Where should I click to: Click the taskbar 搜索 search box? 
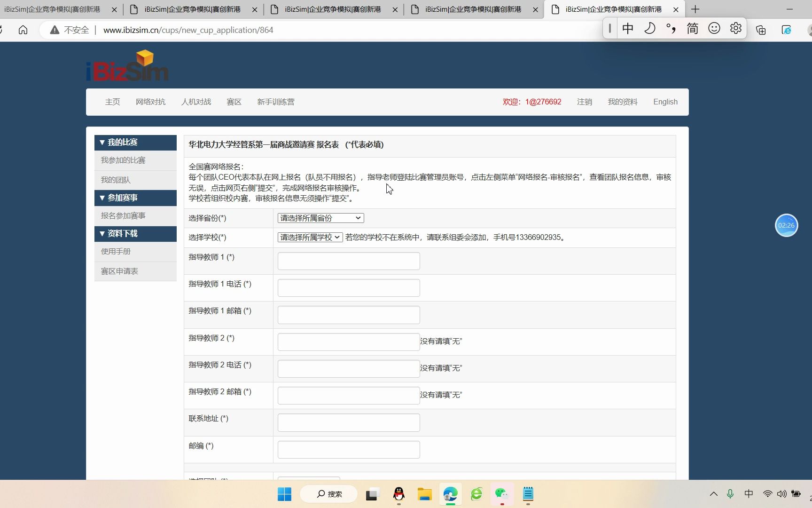pos(329,494)
